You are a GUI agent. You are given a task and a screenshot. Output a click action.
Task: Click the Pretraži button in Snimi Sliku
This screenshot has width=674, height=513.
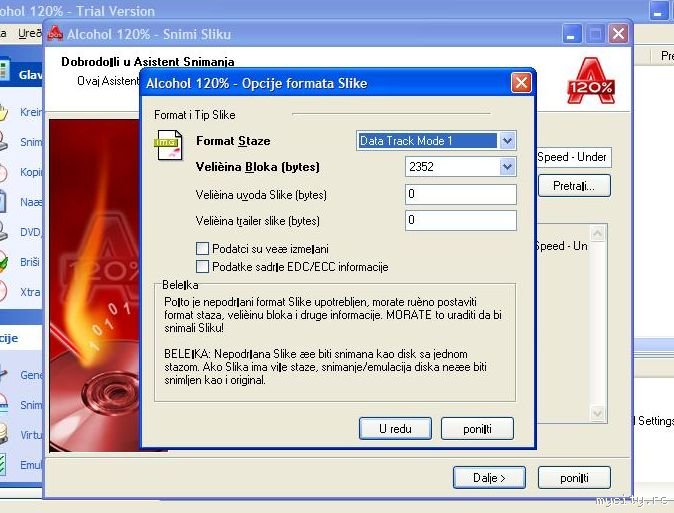tap(574, 186)
